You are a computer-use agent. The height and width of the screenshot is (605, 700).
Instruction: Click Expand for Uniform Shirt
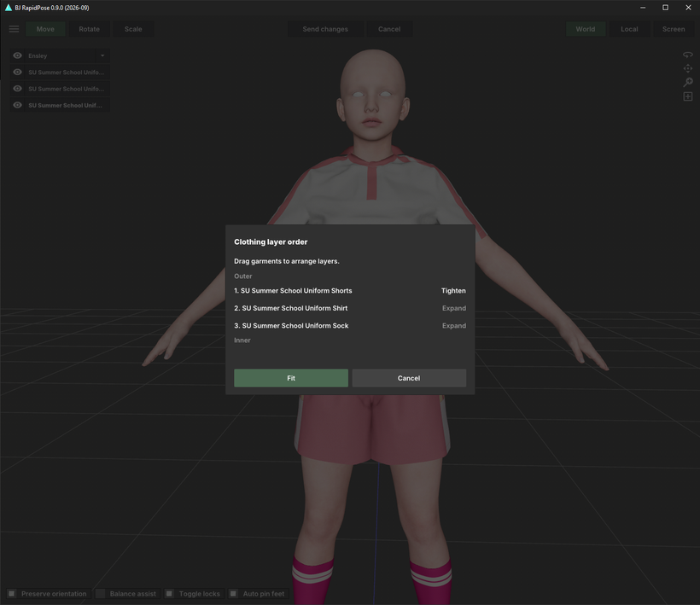(453, 308)
